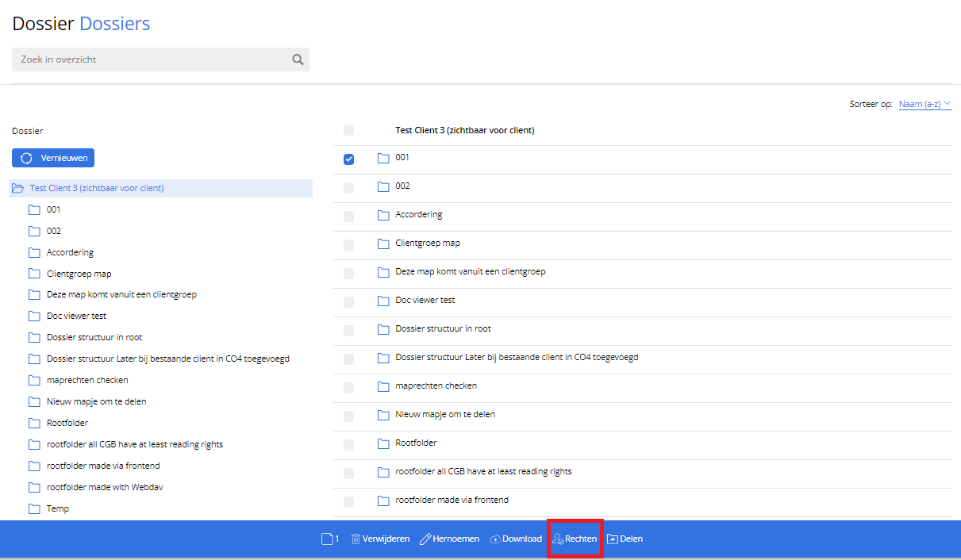The image size is (961, 560).
Task: Open folder icon of Test Client 3 in tree
Action: 17,189
